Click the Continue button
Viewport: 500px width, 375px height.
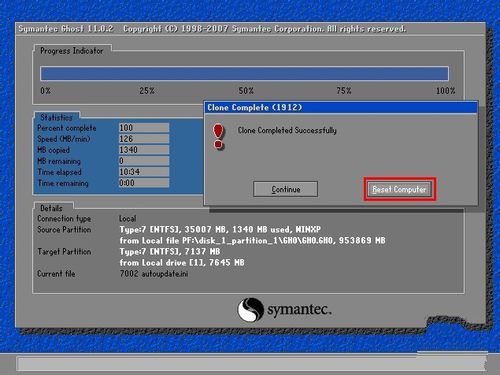285,189
